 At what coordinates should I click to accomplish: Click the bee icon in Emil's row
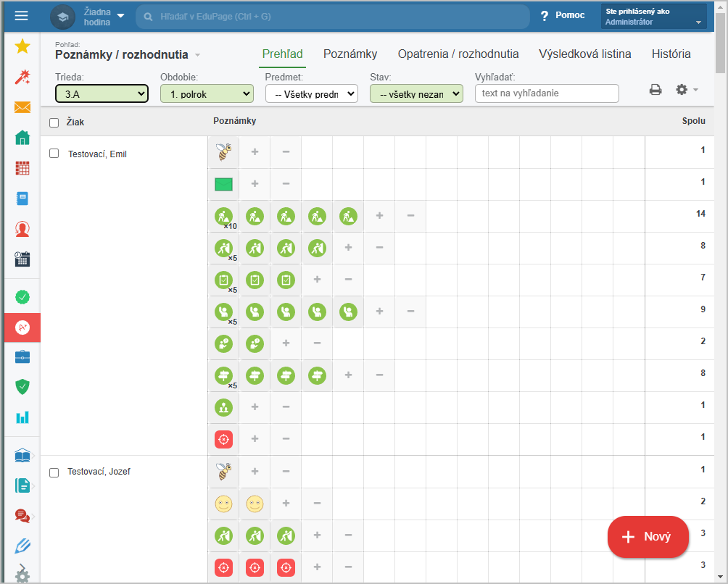224,151
